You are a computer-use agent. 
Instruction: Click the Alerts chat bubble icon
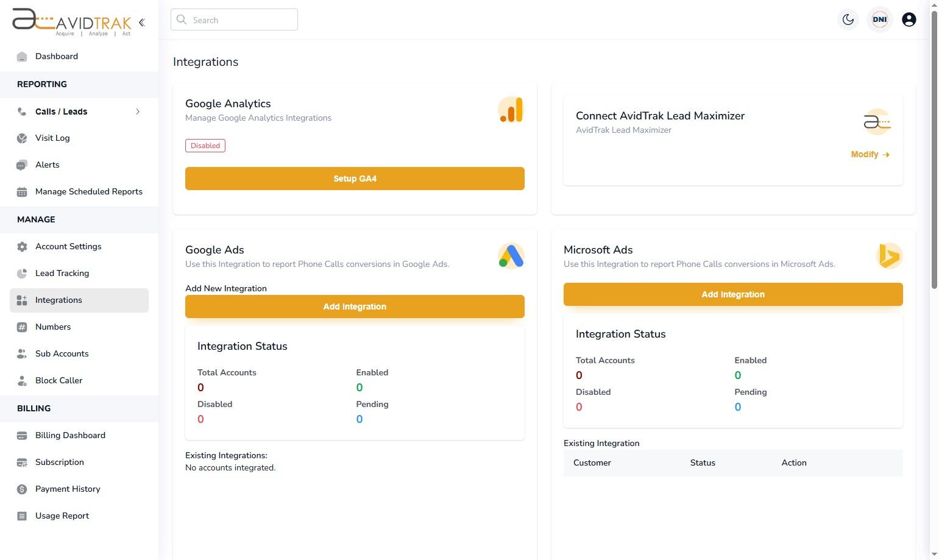(x=22, y=165)
